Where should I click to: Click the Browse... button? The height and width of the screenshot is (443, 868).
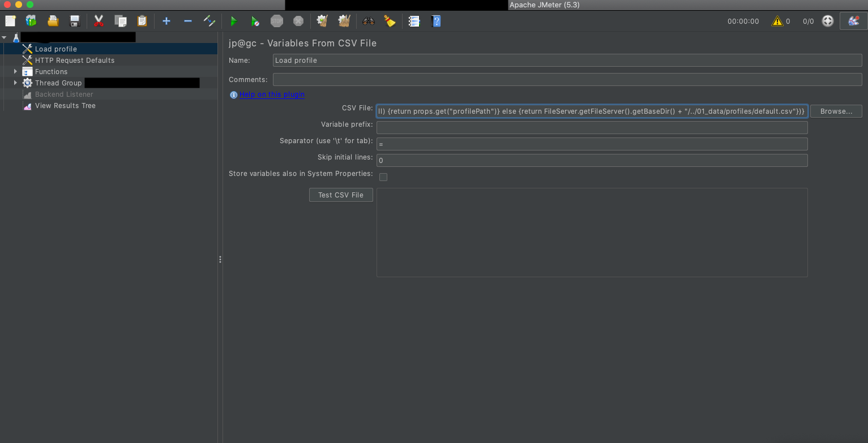(x=836, y=111)
